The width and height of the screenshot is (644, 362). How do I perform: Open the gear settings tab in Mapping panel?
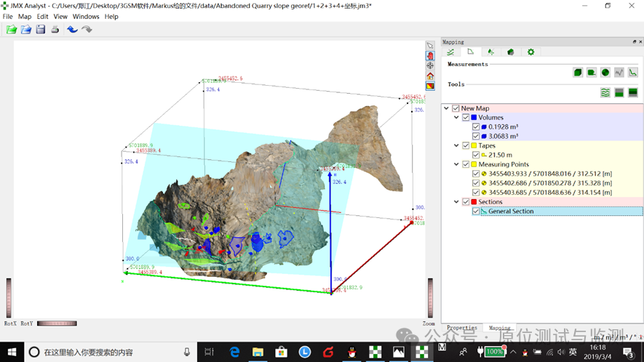coord(530,52)
